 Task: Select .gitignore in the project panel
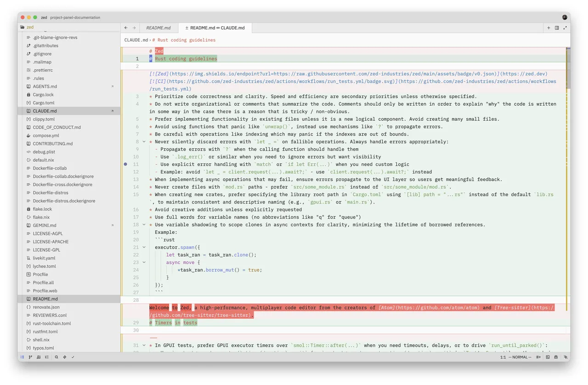coord(69,54)
